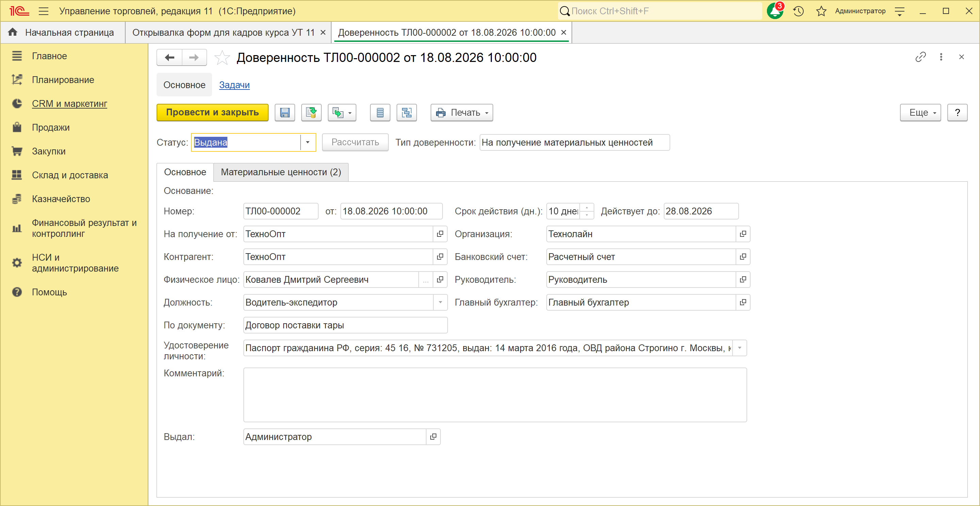Open help with the question mark button

click(x=957, y=113)
